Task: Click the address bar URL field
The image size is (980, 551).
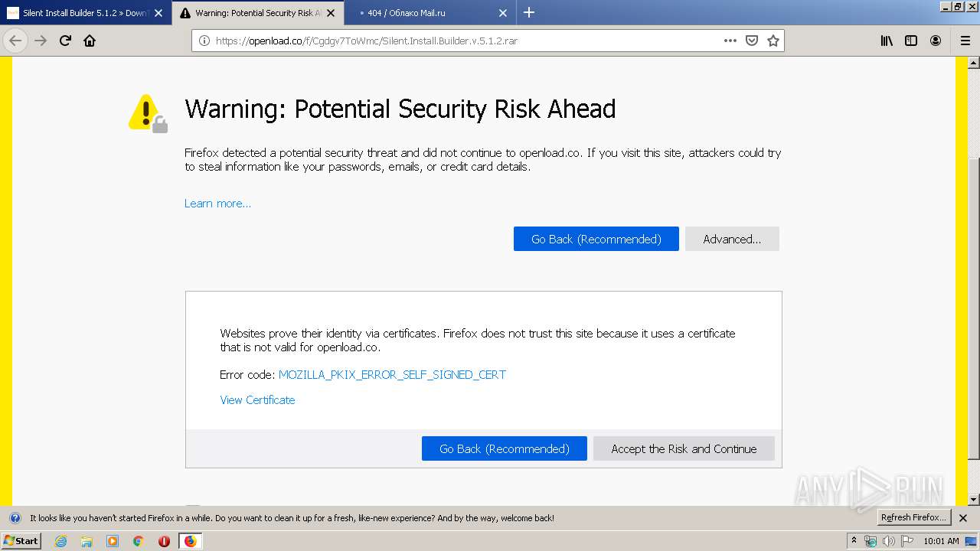Action: (x=459, y=41)
